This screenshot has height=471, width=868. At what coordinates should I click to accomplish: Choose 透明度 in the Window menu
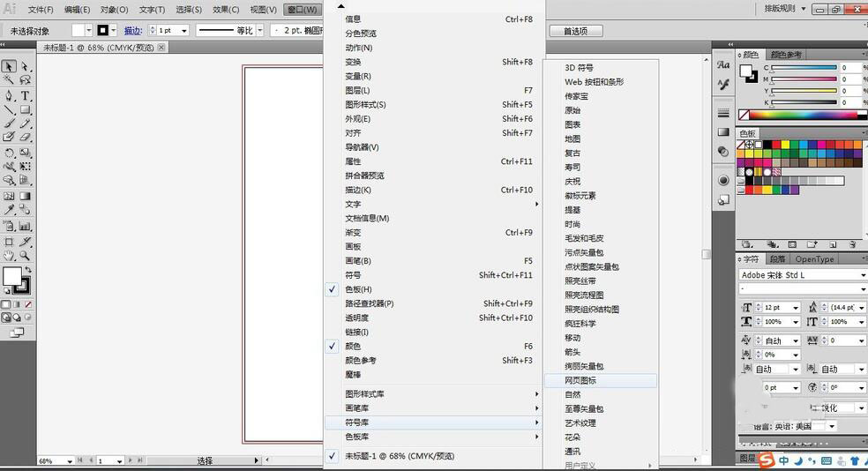[x=431, y=318]
